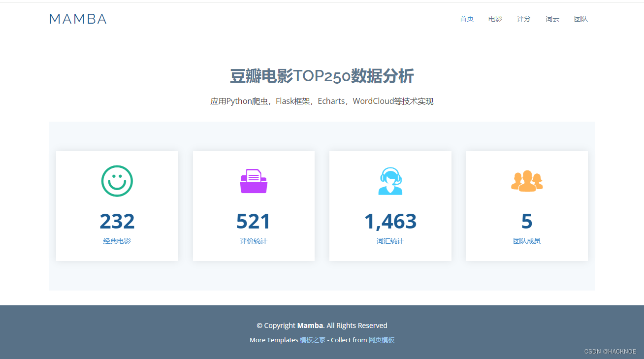Image resolution: width=644 pixels, height=359 pixels.
Task: Click the MAMBA logo link
Action: coord(78,19)
